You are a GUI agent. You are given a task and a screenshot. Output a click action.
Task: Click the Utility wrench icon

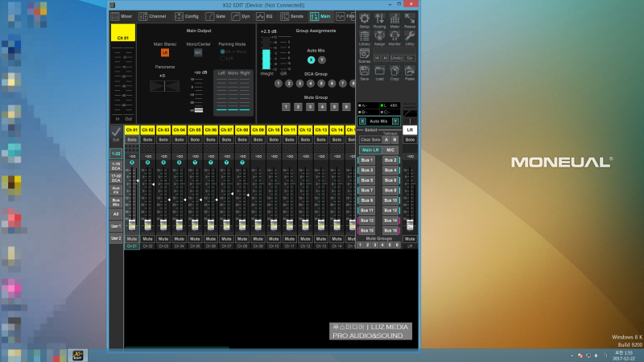(410, 37)
